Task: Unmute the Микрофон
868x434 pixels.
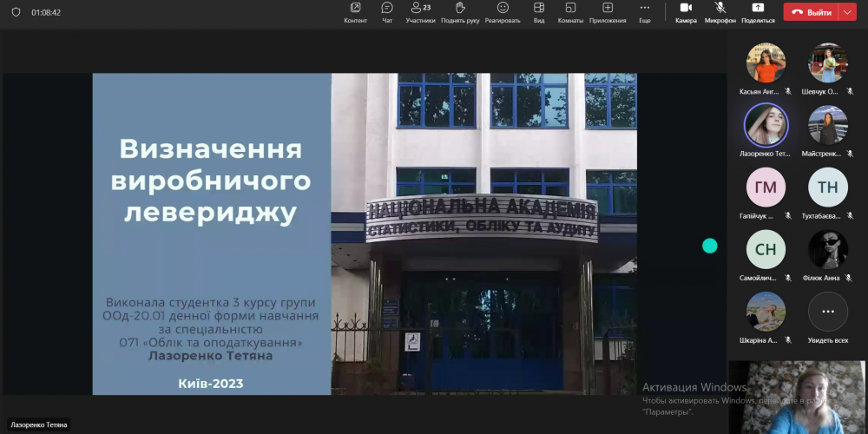Action: [x=720, y=12]
